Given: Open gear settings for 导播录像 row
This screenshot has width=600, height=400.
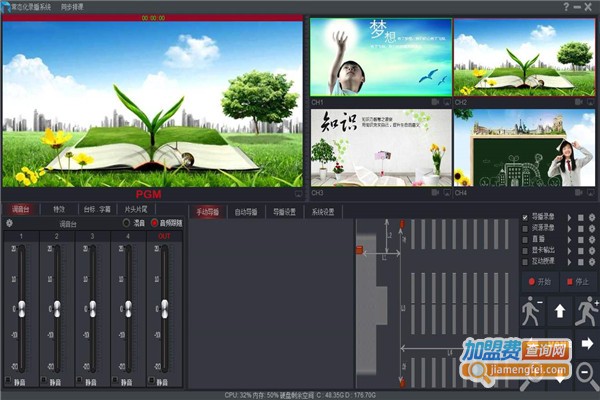Looking at the screenshot, I should [x=591, y=217].
